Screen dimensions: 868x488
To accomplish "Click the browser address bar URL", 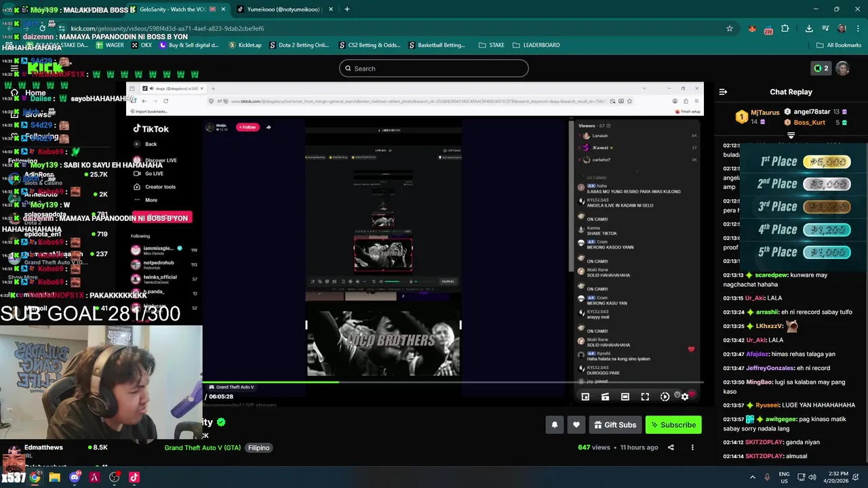I will point(167,28).
